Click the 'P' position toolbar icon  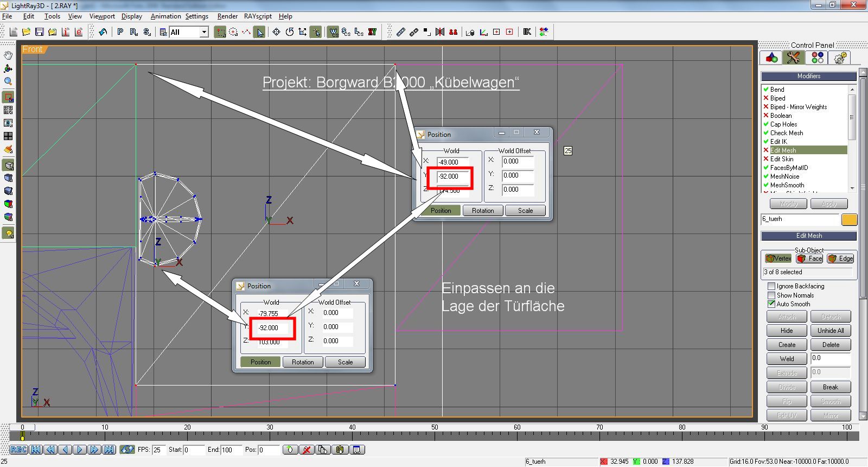tap(120, 32)
